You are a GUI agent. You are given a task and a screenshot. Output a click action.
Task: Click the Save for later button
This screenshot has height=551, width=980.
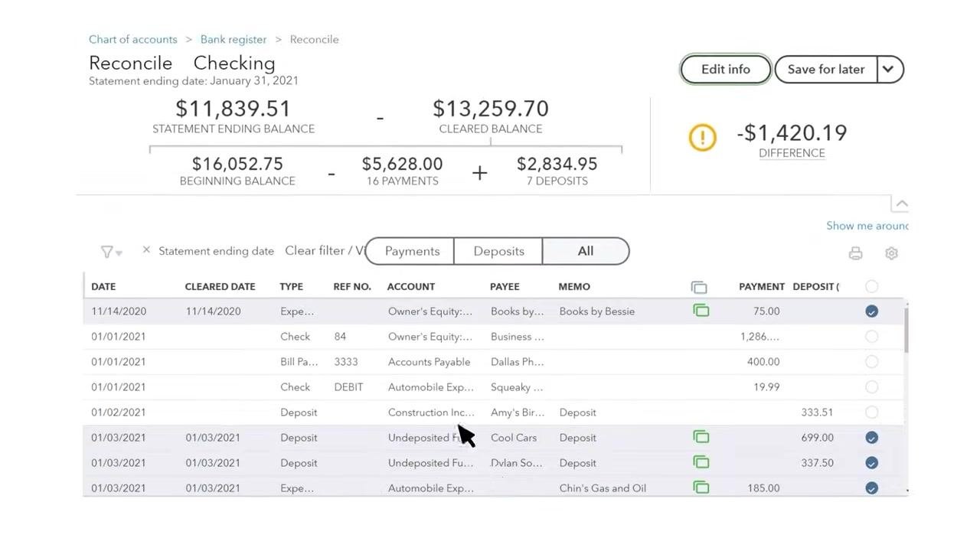click(826, 69)
